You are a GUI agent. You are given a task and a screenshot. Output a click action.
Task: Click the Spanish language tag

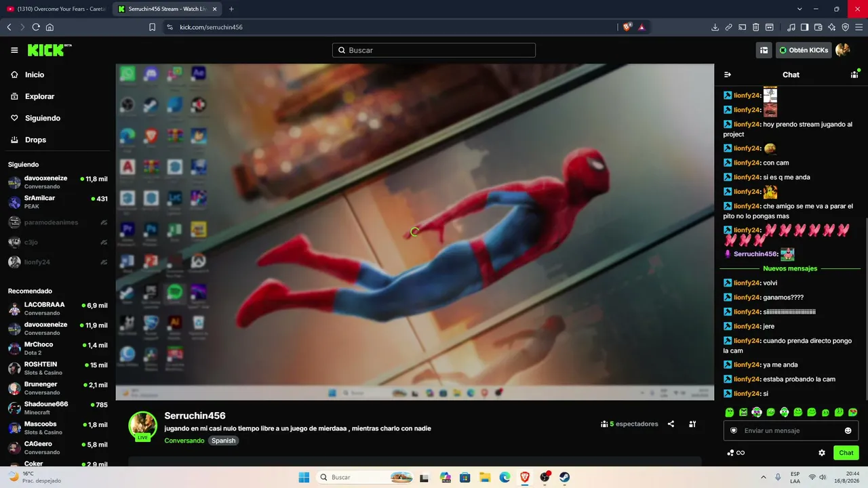point(223,441)
